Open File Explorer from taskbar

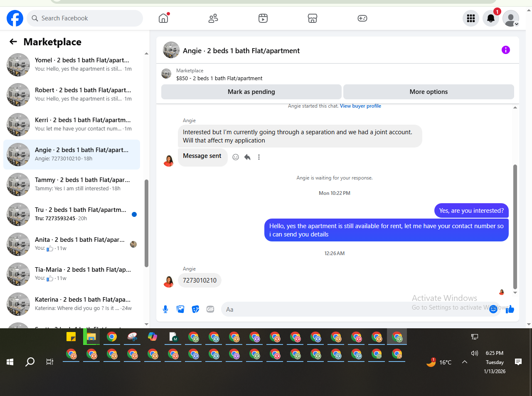pos(91,337)
